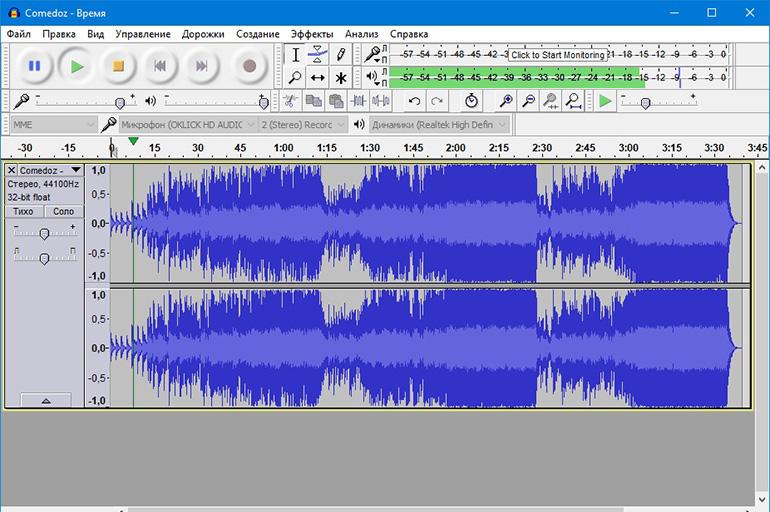Collapse the track with bottom arrow

tap(46, 401)
